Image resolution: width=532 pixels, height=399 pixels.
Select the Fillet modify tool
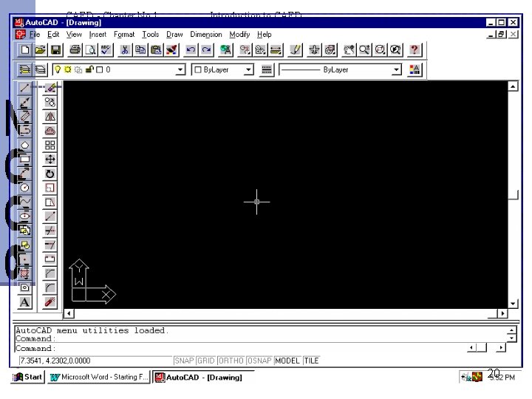click(x=50, y=287)
